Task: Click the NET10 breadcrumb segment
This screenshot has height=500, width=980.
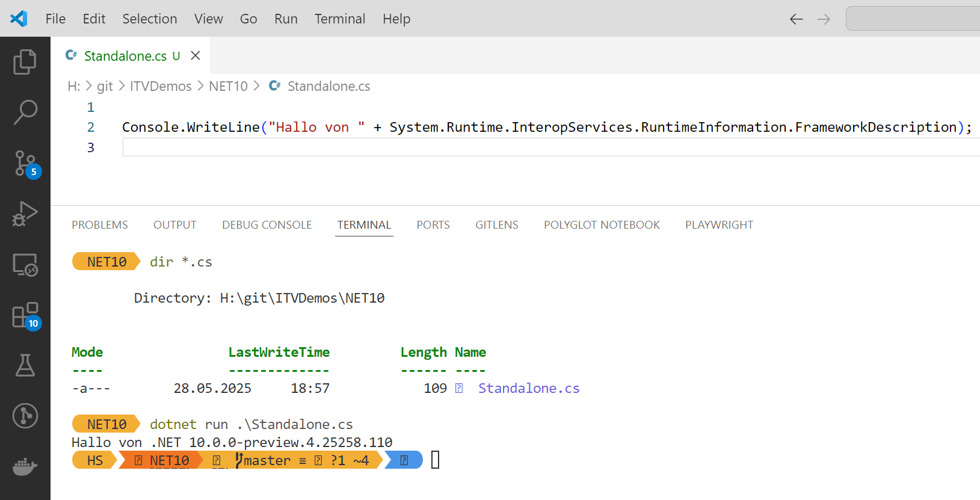Action: point(228,86)
